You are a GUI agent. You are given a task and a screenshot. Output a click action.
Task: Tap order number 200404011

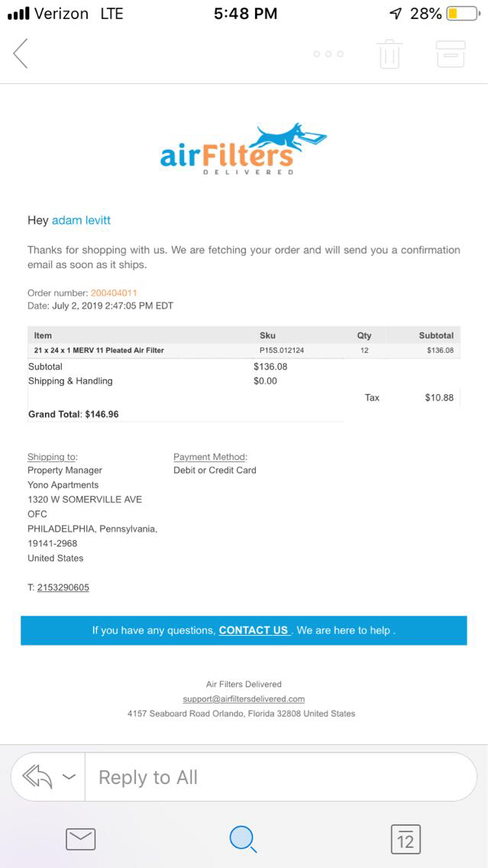tap(114, 293)
